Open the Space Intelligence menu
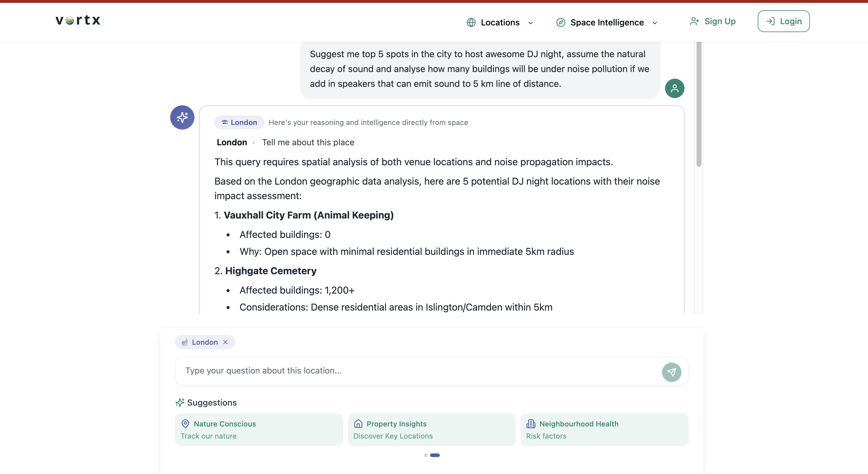The width and height of the screenshot is (868, 474). coord(607,22)
